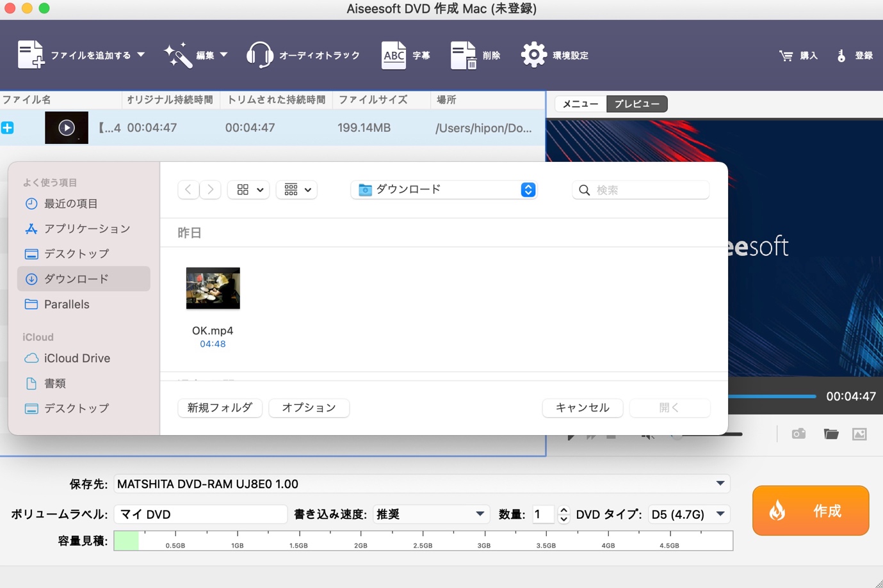Image resolution: width=883 pixels, height=588 pixels.
Task: Open the Audio Track headphone icon
Action: pos(259,55)
